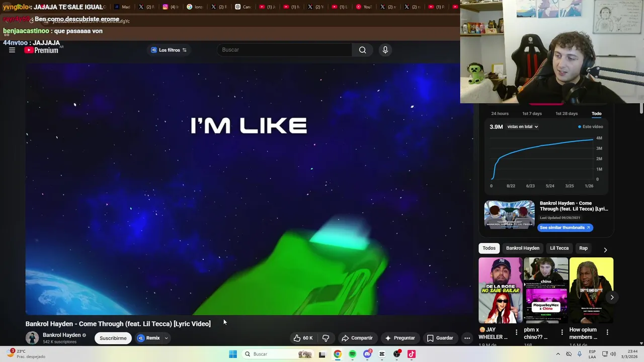The image size is (644, 362).
Task: Filter suggestions by Rap chip
Action: point(583,248)
